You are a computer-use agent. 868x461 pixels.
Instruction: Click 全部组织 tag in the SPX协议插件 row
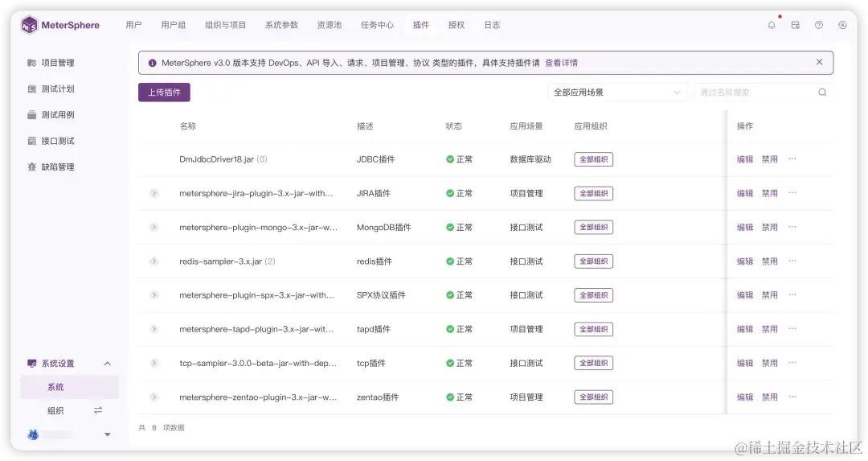[593, 295]
